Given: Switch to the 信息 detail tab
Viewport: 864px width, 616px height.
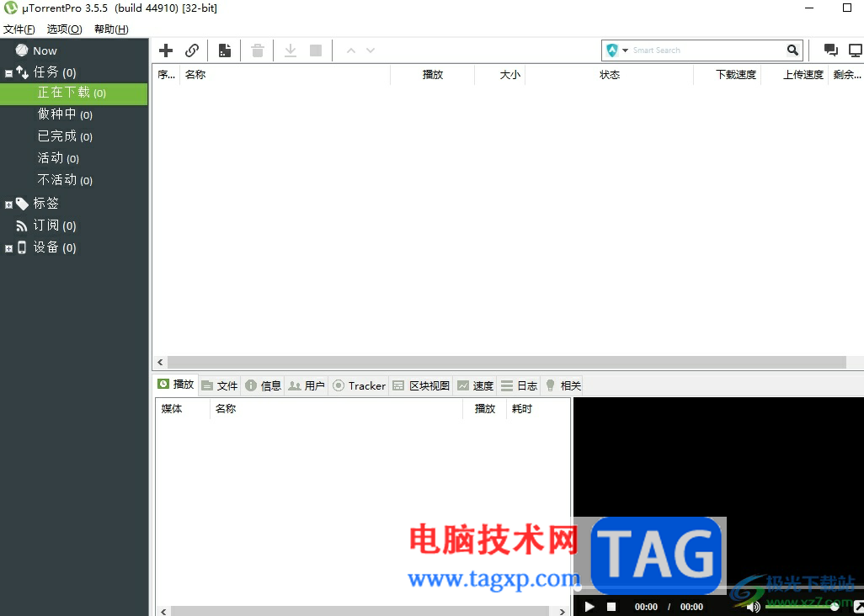Looking at the screenshot, I should coord(263,386).
